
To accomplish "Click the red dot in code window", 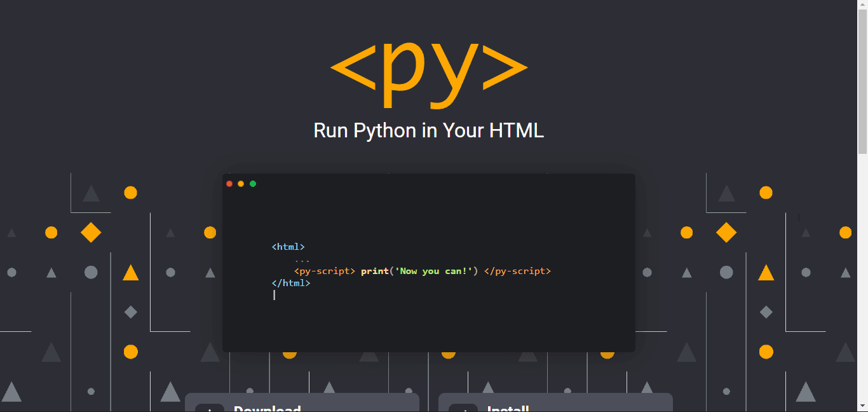I will pos(229,184).
